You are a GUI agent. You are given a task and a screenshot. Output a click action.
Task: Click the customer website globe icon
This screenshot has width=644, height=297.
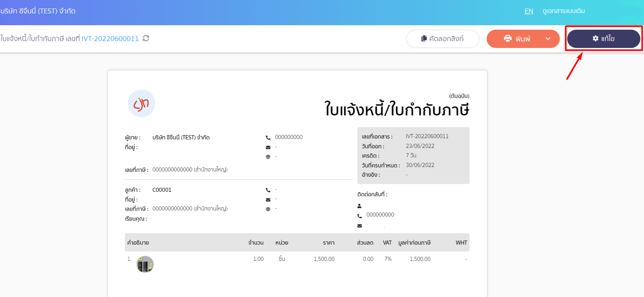268,209
